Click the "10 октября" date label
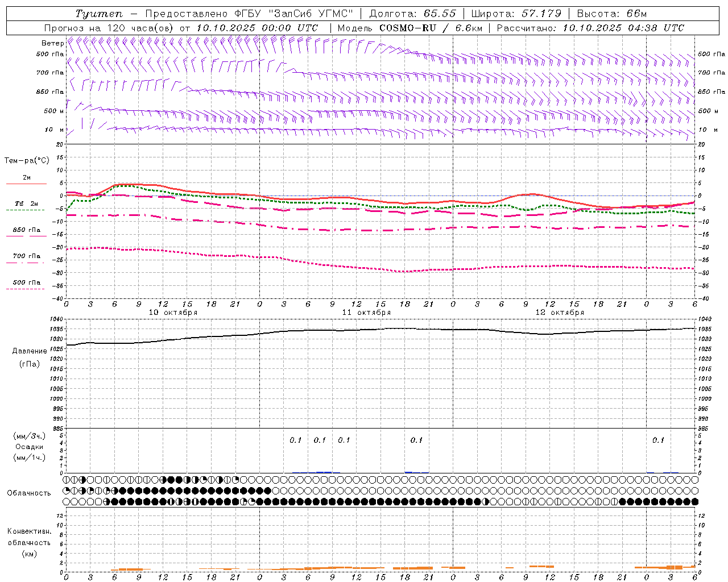This screenshot has width=728, height=582. (x=173, y=313)
